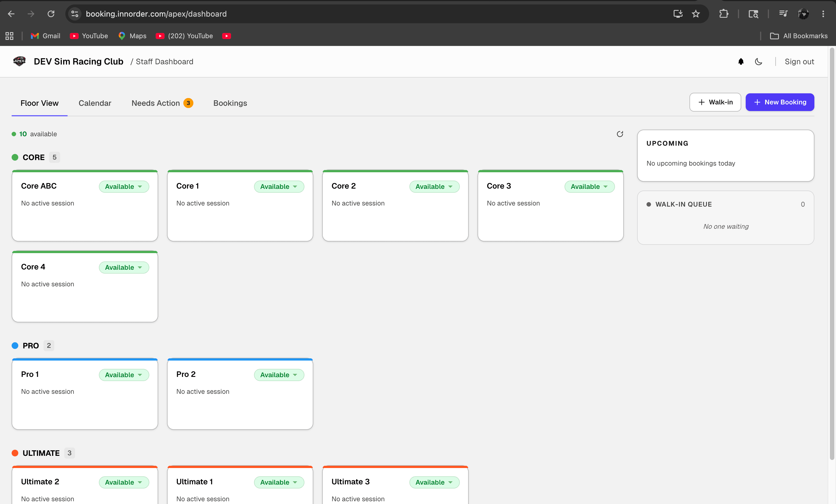Open the Gmail bookmark
836x504 pixels.
45,36
